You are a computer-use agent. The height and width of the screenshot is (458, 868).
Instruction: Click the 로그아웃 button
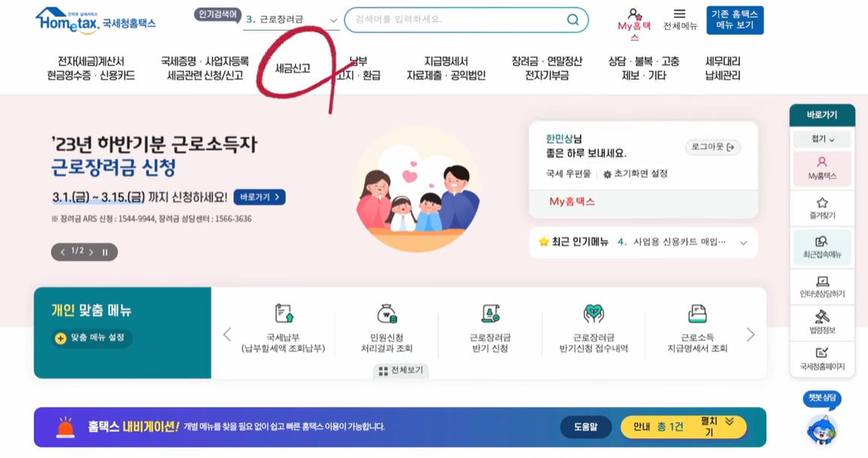coord(713,147)
